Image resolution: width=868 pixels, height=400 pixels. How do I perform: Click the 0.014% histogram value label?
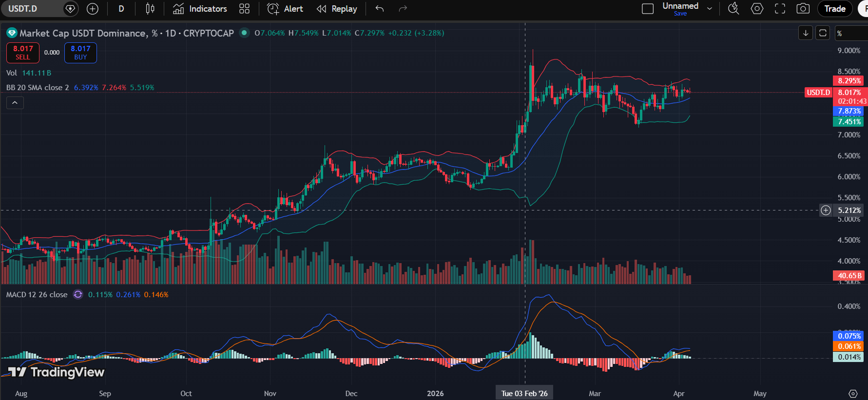[849, 357]
